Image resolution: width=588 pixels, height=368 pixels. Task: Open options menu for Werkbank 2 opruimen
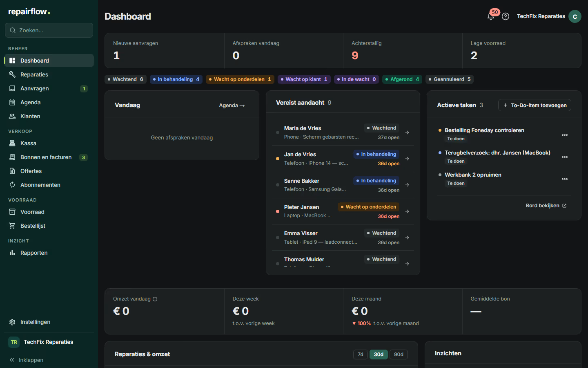click(565, 179)
